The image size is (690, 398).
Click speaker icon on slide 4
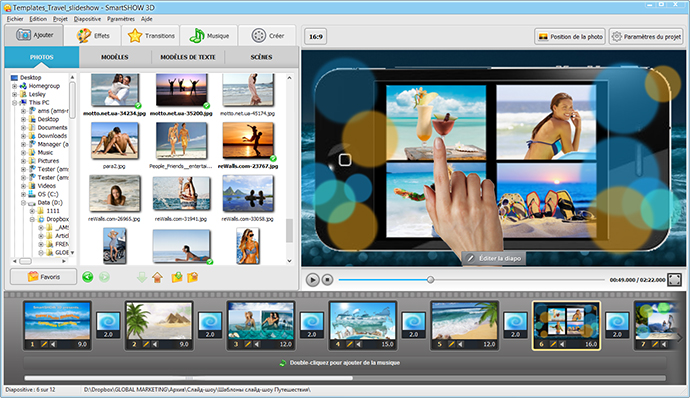(359, 344)
